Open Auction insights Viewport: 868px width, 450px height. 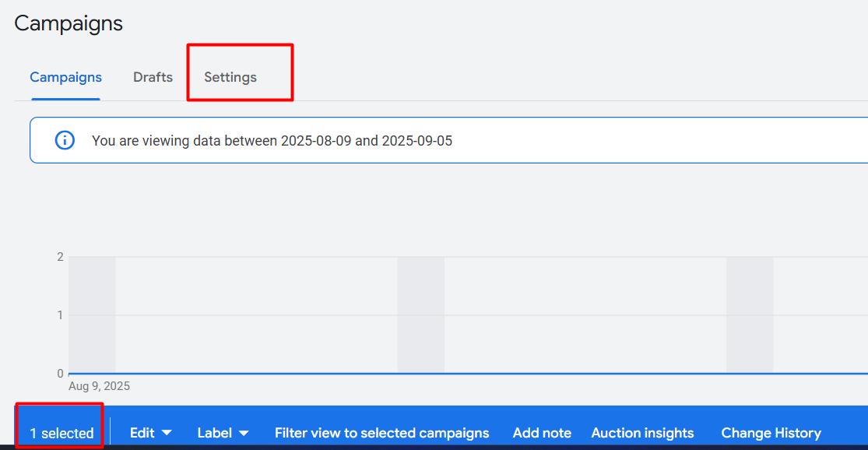(642, 433)
